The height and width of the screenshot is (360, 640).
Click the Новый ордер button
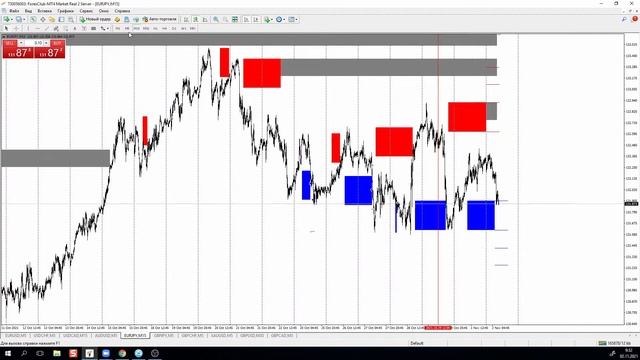pyautogui.click(x=95, y=19)
